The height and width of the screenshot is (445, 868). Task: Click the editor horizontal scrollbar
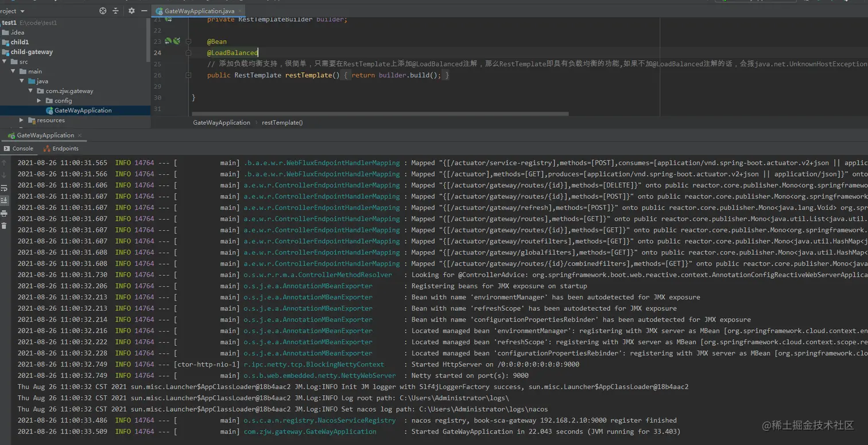[380, 114]
